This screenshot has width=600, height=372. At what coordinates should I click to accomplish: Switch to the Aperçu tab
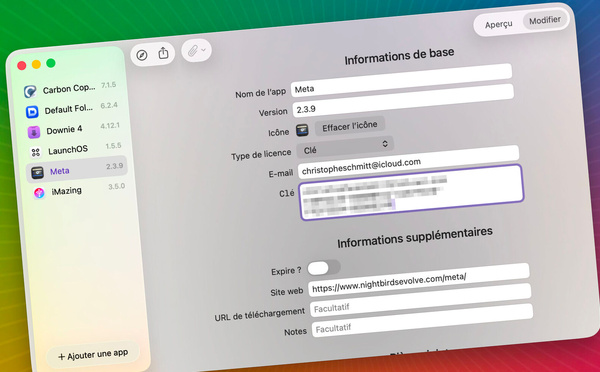tap(498, 24)
